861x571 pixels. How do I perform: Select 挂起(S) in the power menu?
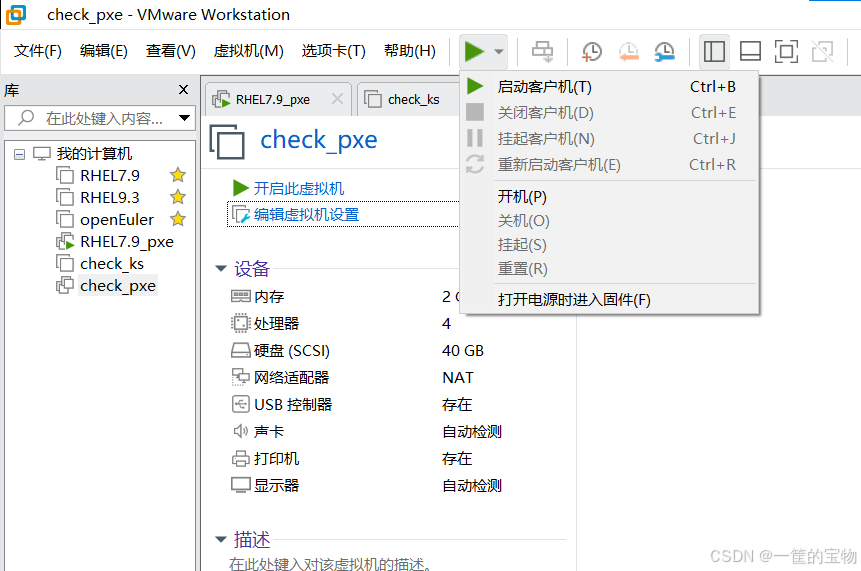tap(610, 245)
